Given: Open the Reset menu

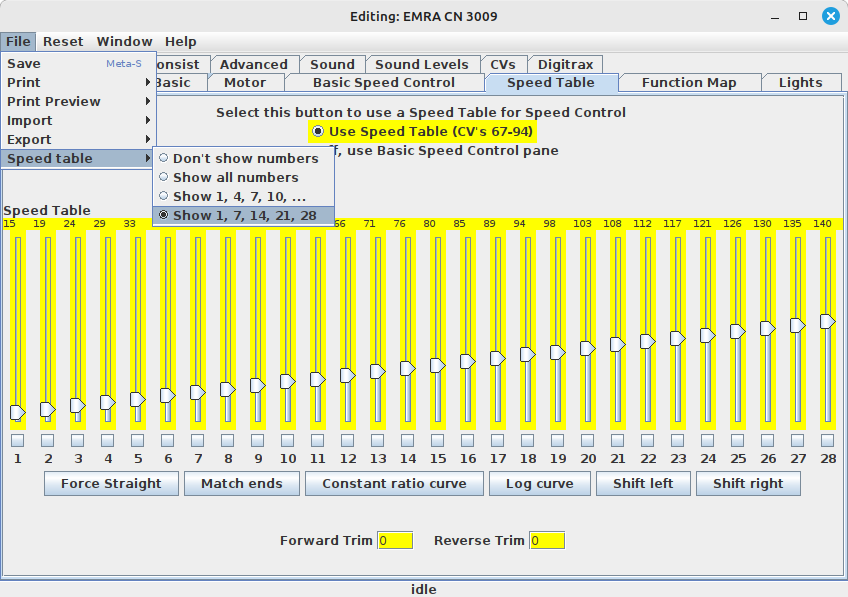Looking at the screenshot, I should [x=63, y=42].
